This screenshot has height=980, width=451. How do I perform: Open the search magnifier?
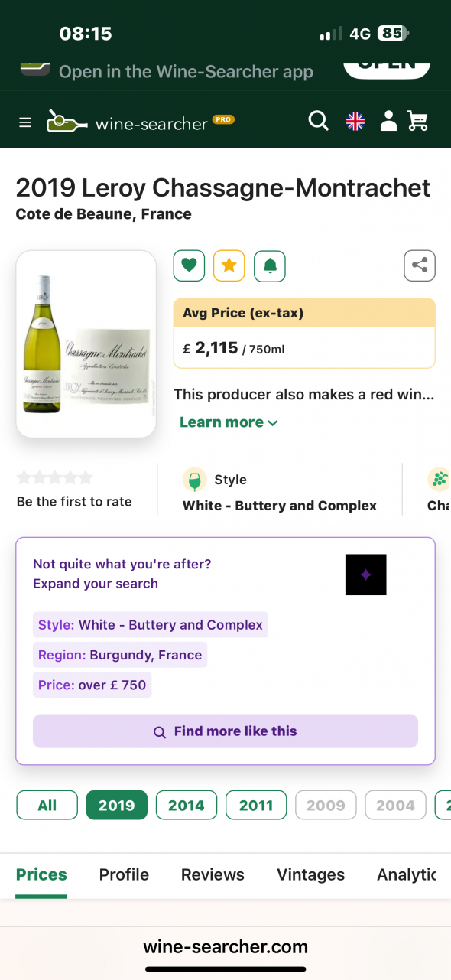point(318,120)
